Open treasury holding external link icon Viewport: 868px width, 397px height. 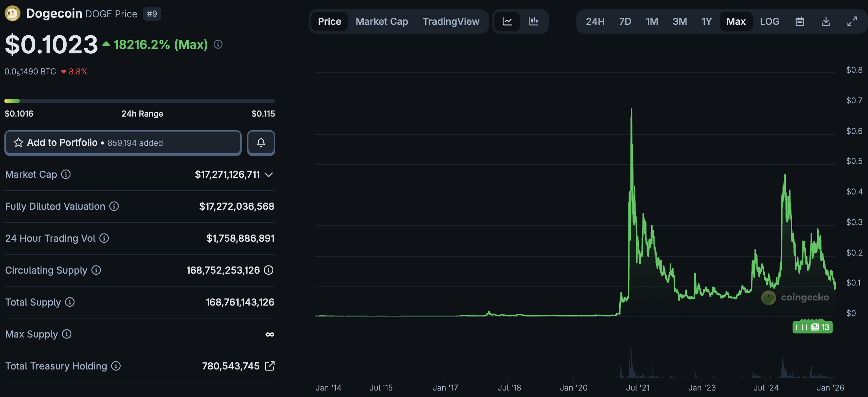(270, 366)
